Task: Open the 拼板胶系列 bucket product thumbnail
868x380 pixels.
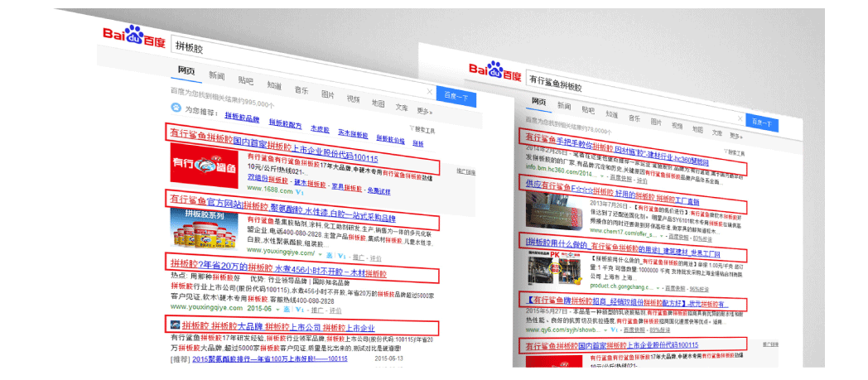Action: 205,228
